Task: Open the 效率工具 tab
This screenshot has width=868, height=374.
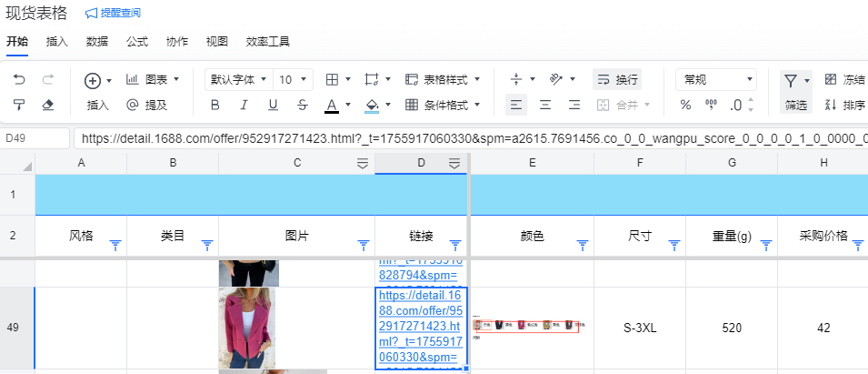Action: tap(267, 41)
